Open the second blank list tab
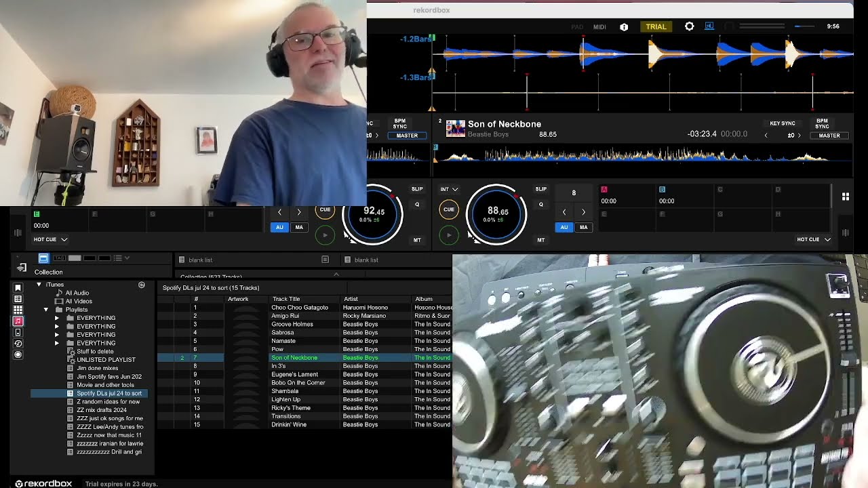Screen dimensions: 868x488 tap(366, 260)
